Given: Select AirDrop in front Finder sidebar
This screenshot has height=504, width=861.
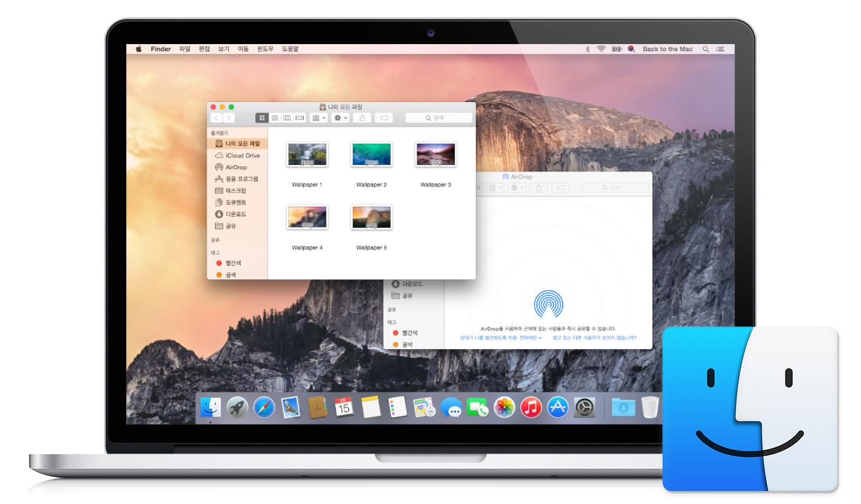Looking at the screenshot, I should point(238,168).
